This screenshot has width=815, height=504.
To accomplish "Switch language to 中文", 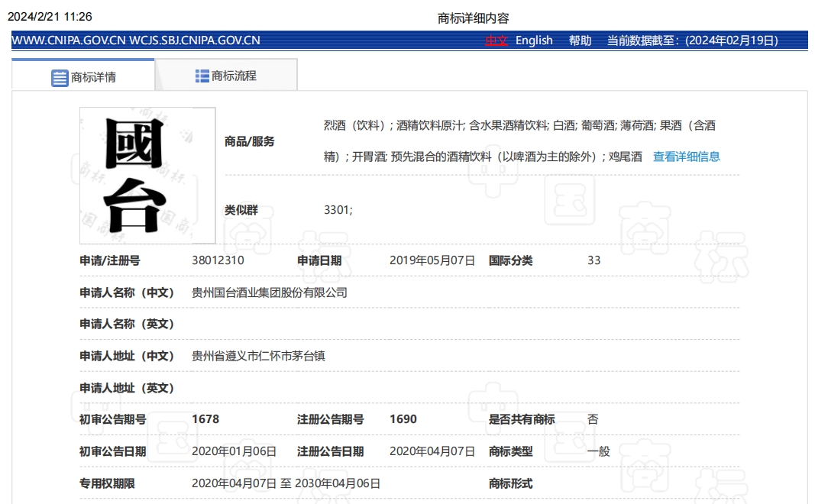I will coord(496,40).
